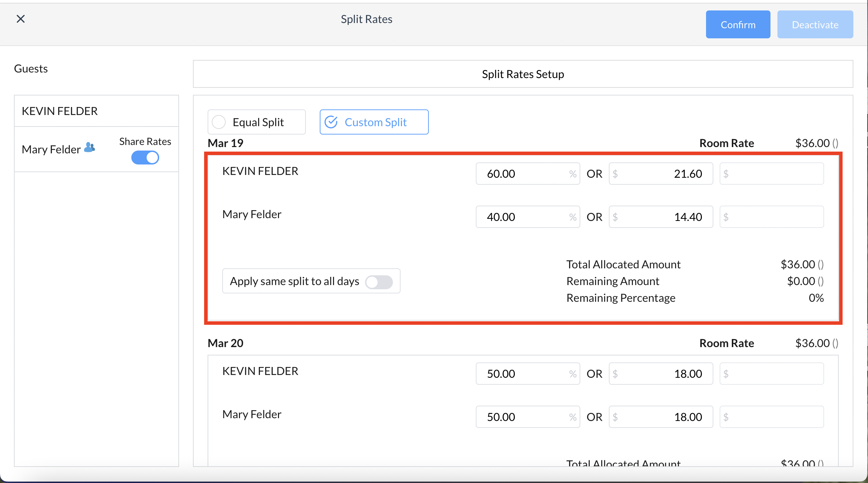Viewport: 868px width, 483px height.
Task: Click the shared guest icon beside Mary Felder
Action: click(90, 147)
